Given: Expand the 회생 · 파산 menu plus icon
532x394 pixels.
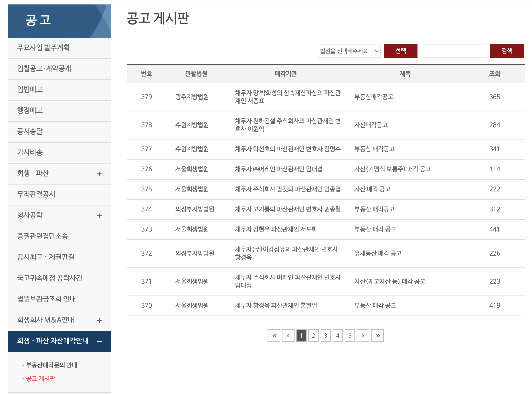Looking at the screenshot, I should [x=99, y=174].
